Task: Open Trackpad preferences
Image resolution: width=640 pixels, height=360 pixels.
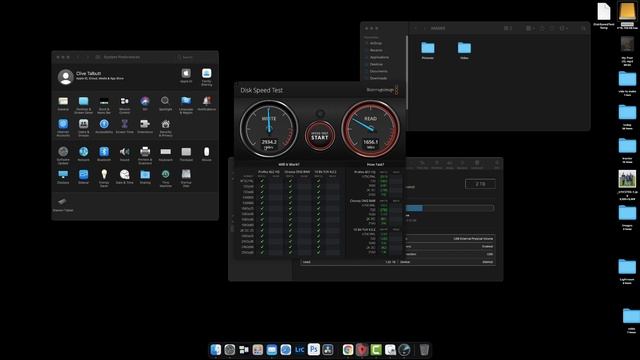Action: tap(186, 154)
